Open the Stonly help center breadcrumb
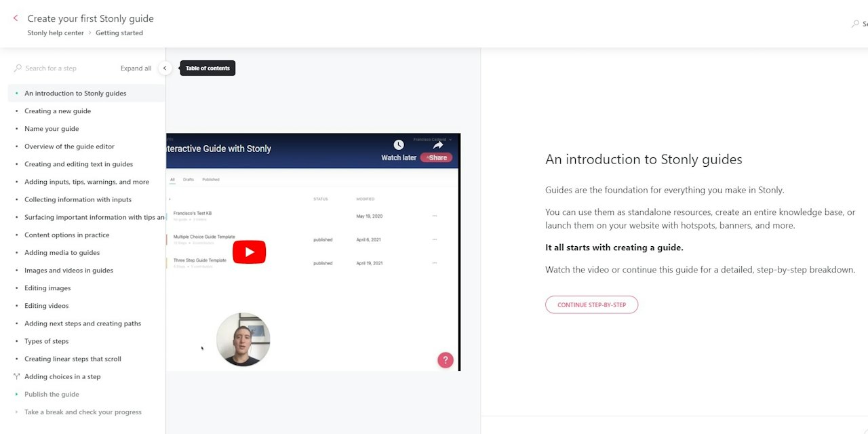 [x=56, y=33]
